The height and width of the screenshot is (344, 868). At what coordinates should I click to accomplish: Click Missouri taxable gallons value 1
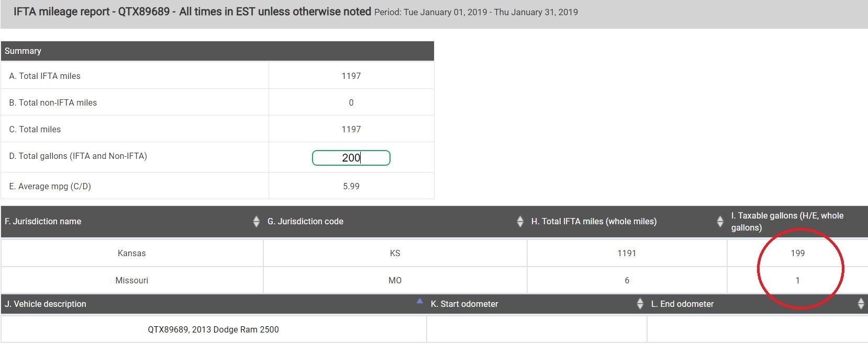point(797,280)
